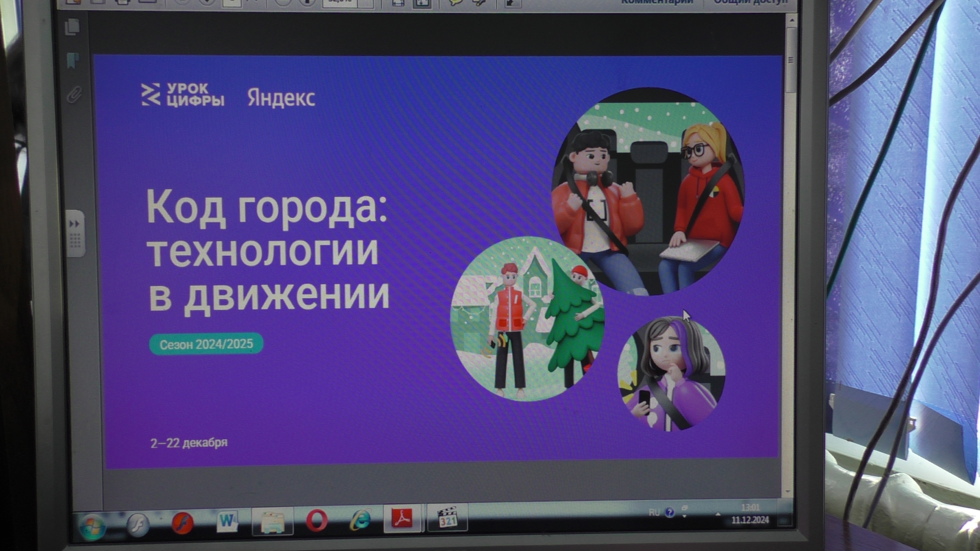Change the RU input language indicator

[654, 512]
